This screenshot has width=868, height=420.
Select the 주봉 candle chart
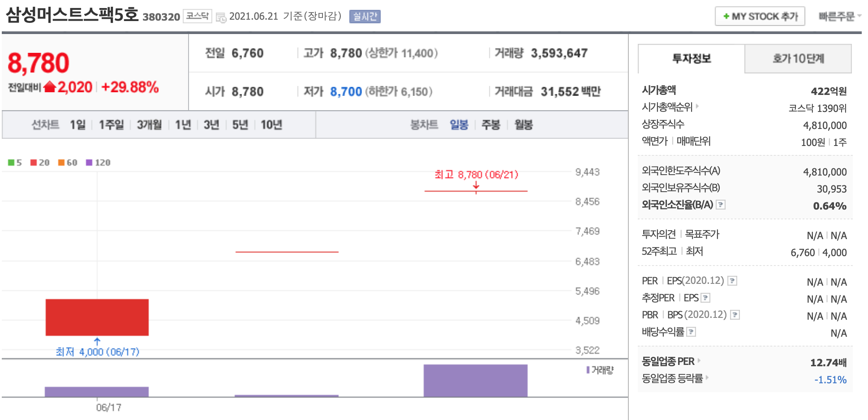pyautogui.click(x=491, y=124)
